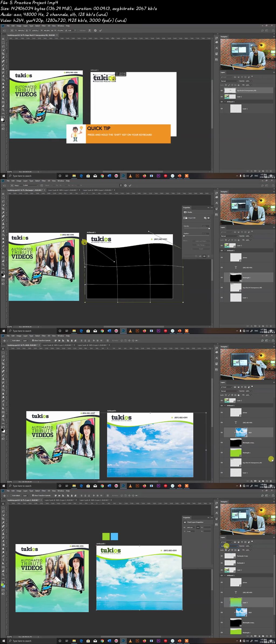Select the Type tool in the 00:01:52 frame
This screenshot has height=644, width=276.
(x=3, y=95)
